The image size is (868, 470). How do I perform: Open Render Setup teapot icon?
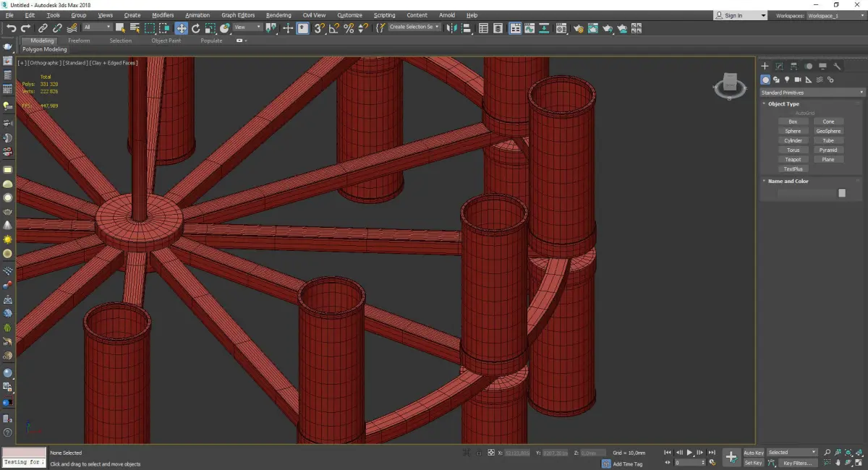(x=579, y=28)
